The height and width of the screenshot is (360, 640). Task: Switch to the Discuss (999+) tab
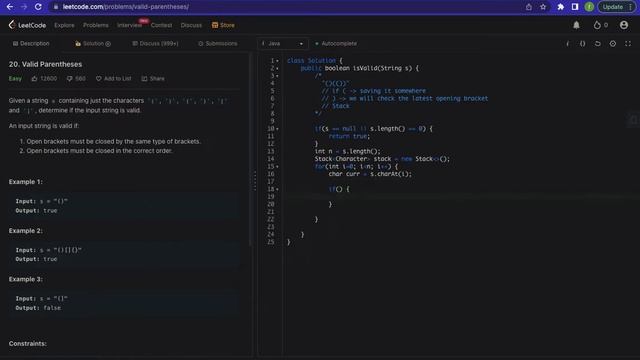[156, 44]
